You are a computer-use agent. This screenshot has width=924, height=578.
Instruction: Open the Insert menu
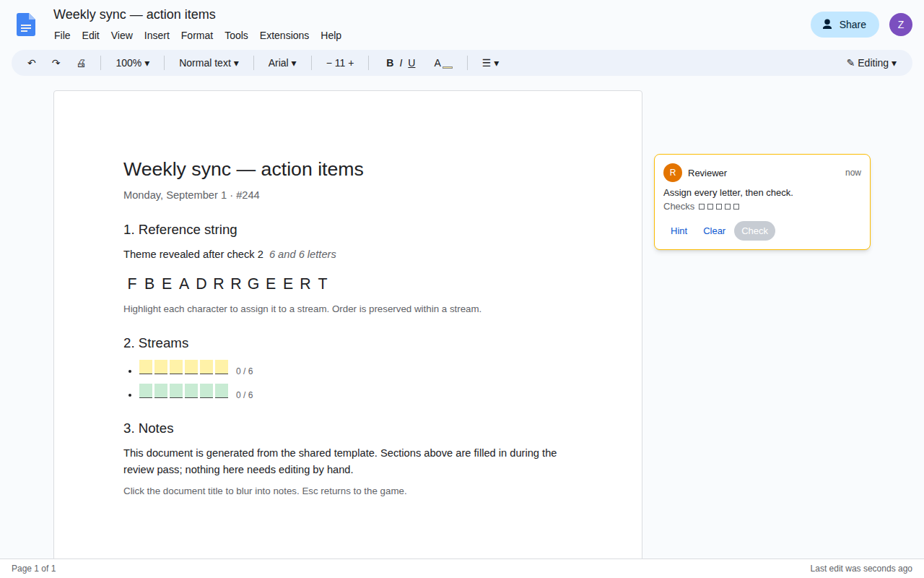(x=157, y=35)
